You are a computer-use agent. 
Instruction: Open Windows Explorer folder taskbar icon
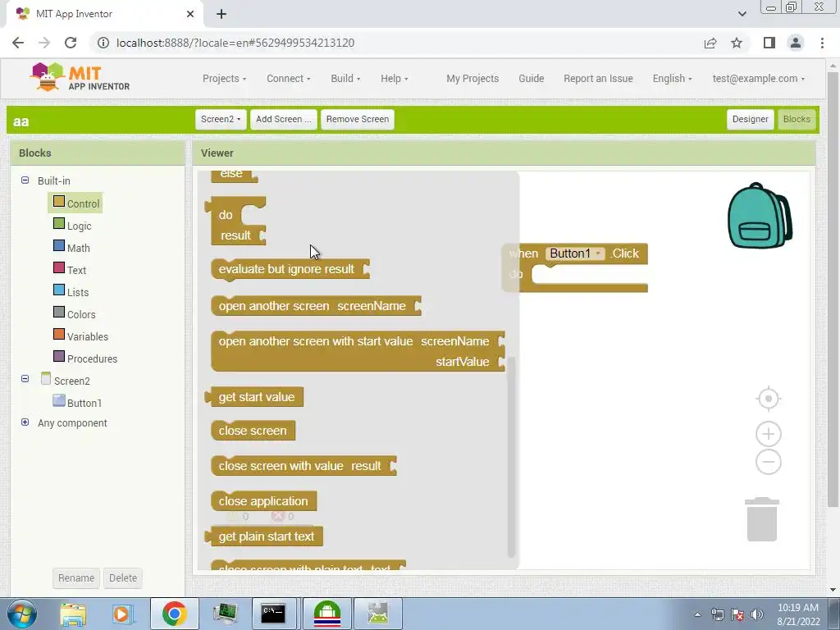coord(73,614)
